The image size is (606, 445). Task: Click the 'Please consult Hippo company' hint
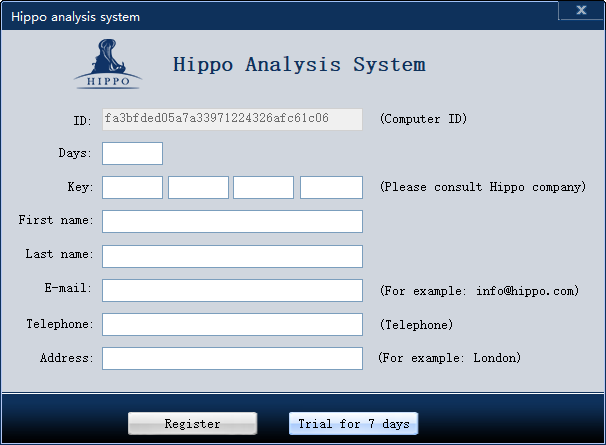coord(482,187)
